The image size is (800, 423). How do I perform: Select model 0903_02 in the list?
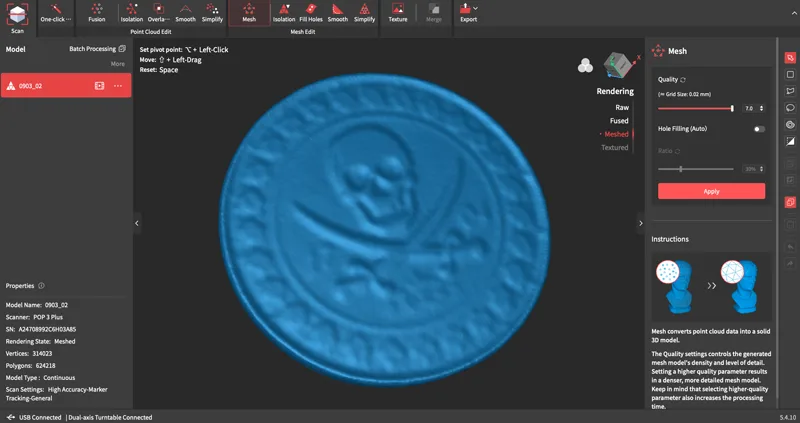tap(66, 86)
